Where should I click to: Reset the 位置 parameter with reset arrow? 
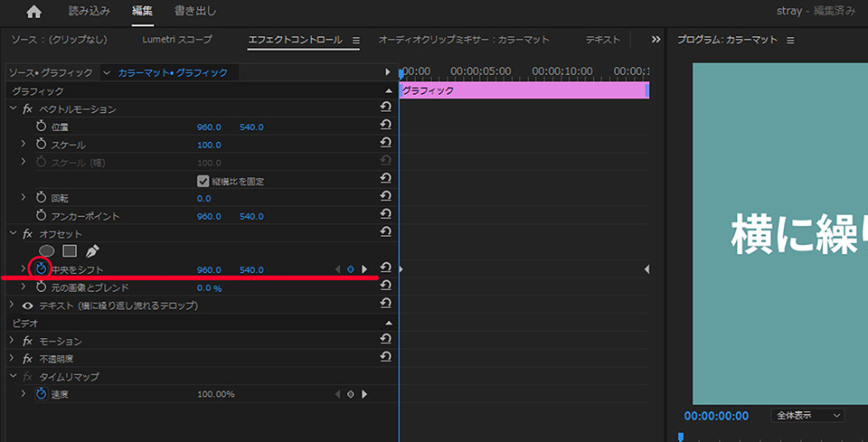click(385, 127)
